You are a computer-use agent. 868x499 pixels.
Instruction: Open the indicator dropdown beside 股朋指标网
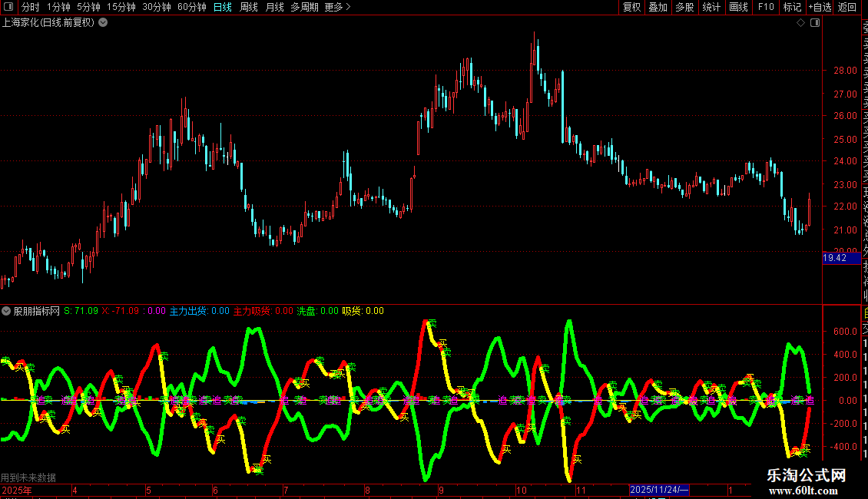pos(6,311)
